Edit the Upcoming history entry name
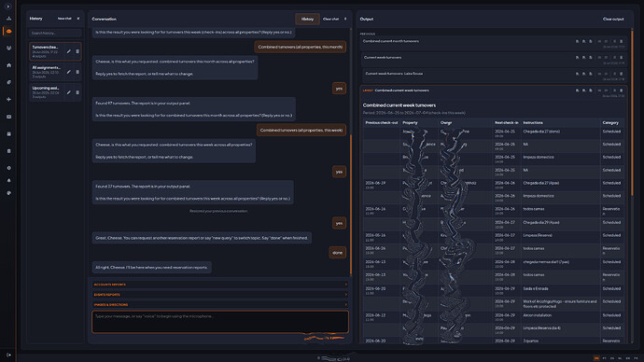The image size is (644, 362). pyautogui.click(x=68, y=92)
